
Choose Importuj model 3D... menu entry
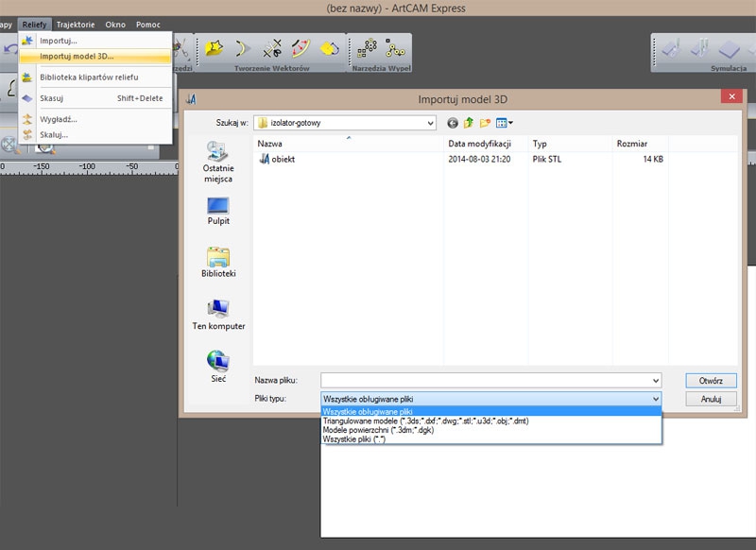click(95, 57)
